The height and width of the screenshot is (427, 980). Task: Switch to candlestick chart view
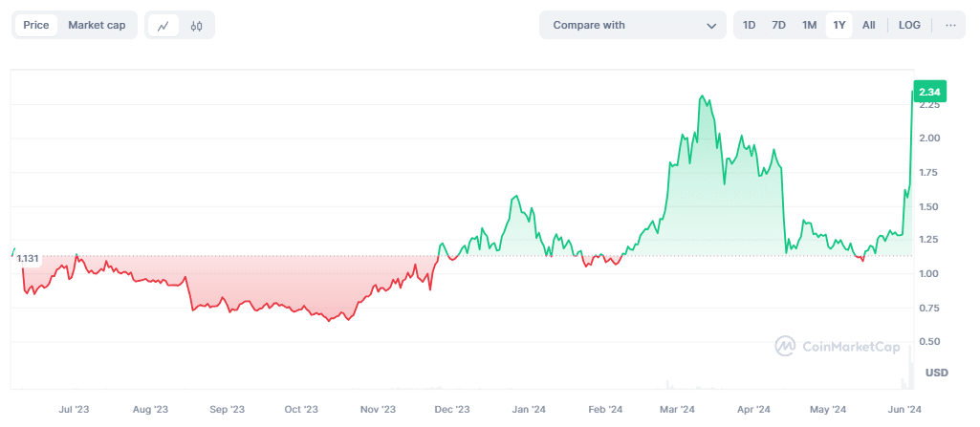click(x=196, y=26)
